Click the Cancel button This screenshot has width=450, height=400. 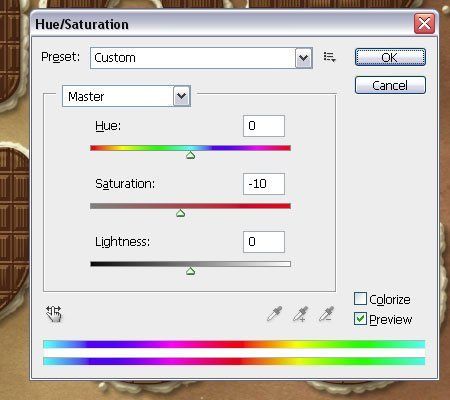click(x=390, y=85)
